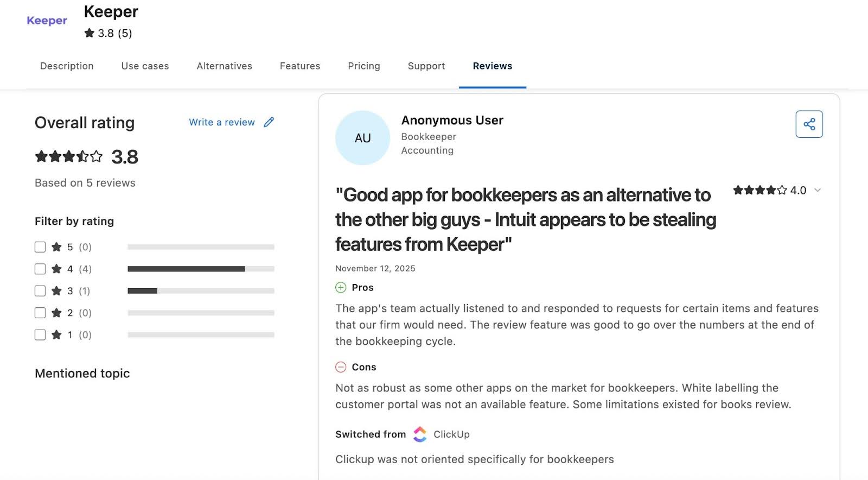Click the 4 star rating bar

[201, 269]
